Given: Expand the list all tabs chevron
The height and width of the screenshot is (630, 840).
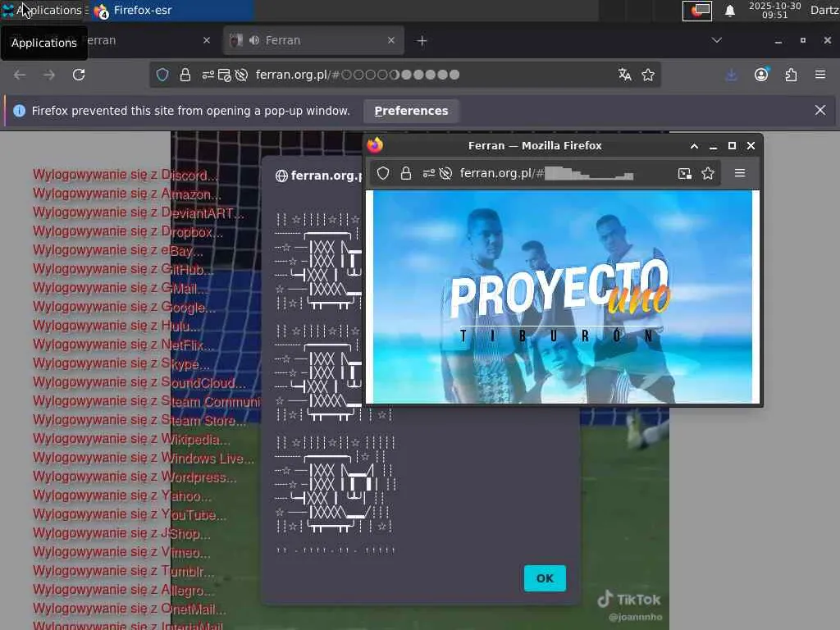Looking at the screenshot, I should tap(717, 40).
